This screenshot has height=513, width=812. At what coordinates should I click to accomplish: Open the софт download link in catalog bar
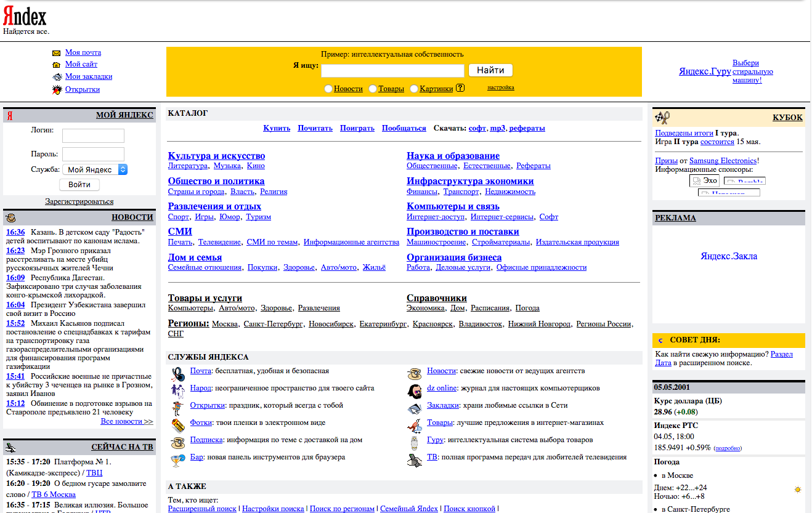click(477, 128)
